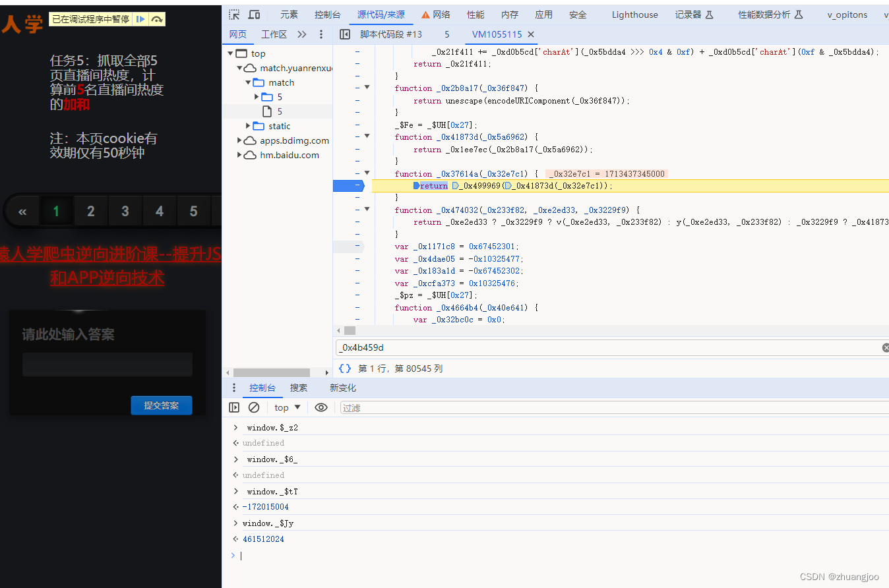Fold function _0x2b8a17 code block
Image resolution: width=889 pixels, height=588 pixels.
[x=367, y=88]
